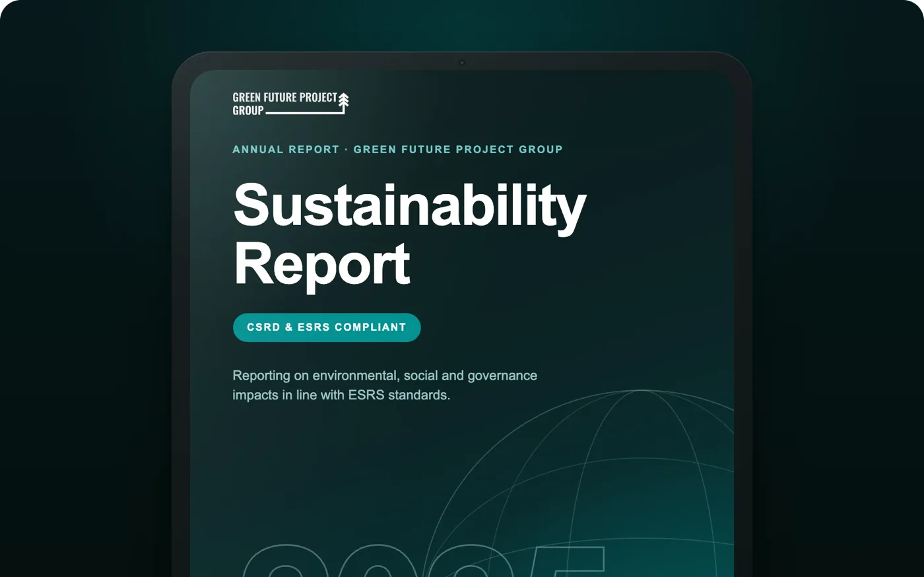This screenshot has width=924, height=577.
Task: Click the 'Annual Report · Green Future Project Group' line
Action: click(x=397, y=149)
